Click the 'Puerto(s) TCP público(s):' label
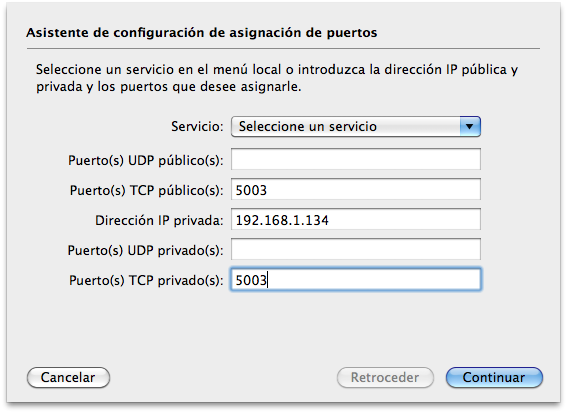567x413 pixels. (146, 191)
